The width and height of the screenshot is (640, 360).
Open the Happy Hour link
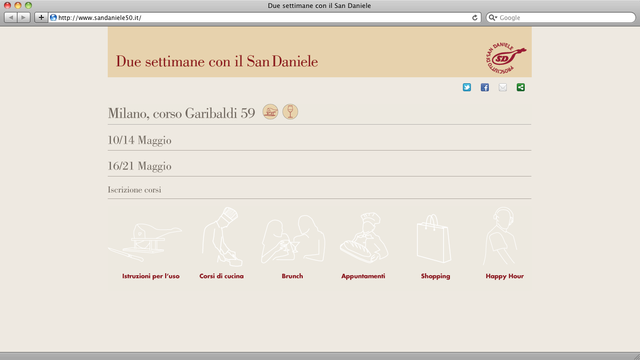click(504, 276)
